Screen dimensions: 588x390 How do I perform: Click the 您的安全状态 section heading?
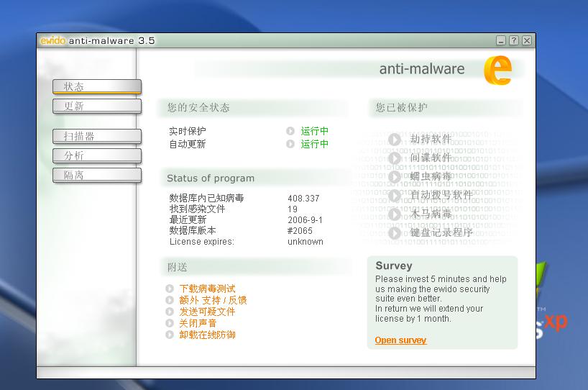click(x=198, y=108)
